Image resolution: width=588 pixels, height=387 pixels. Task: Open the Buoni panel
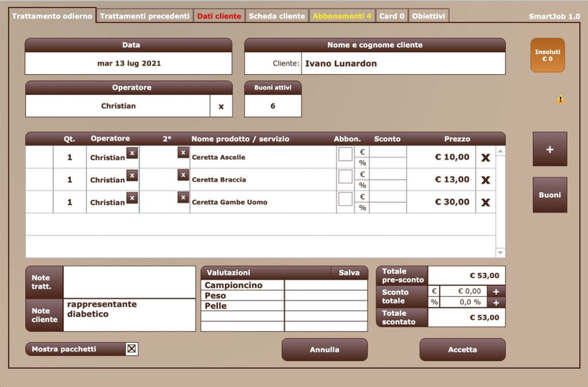point(549,194)
